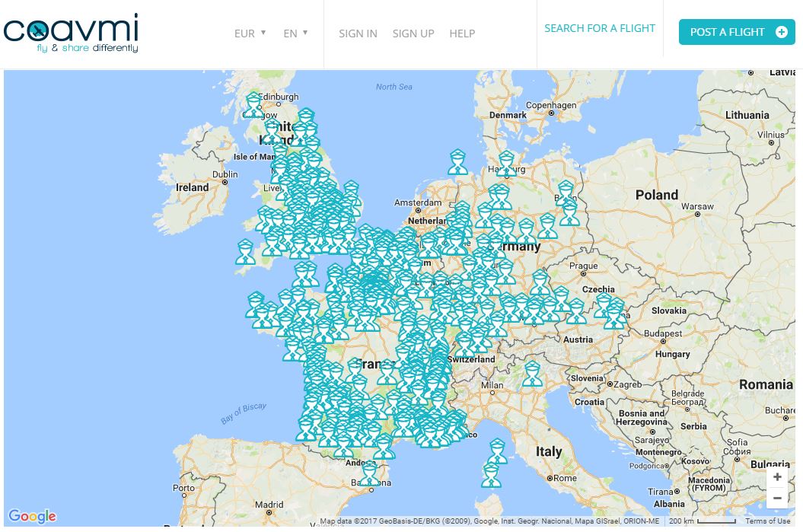Click the Google logo on the map
Image resolution: width=803 pixels, height=532 pixels.
coord(32,515)
